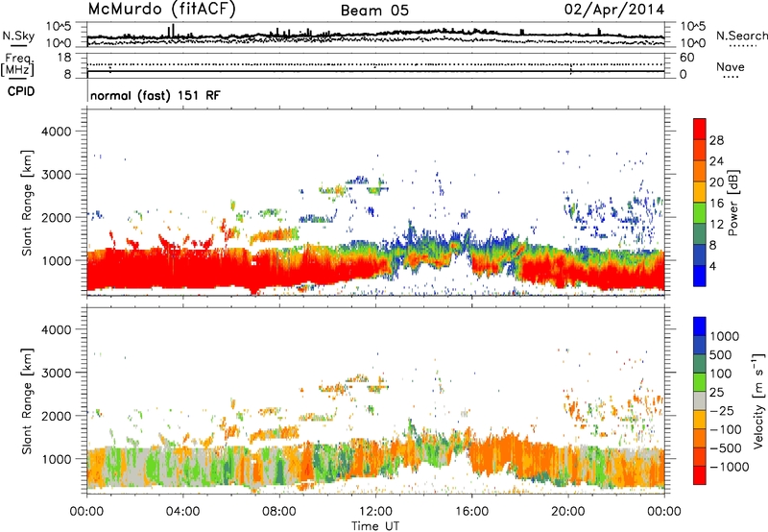Image resolution: width=768 pixels, height=532 pixels.
Task: Click the "04:00" time tick label
Action: click(182, 512)
